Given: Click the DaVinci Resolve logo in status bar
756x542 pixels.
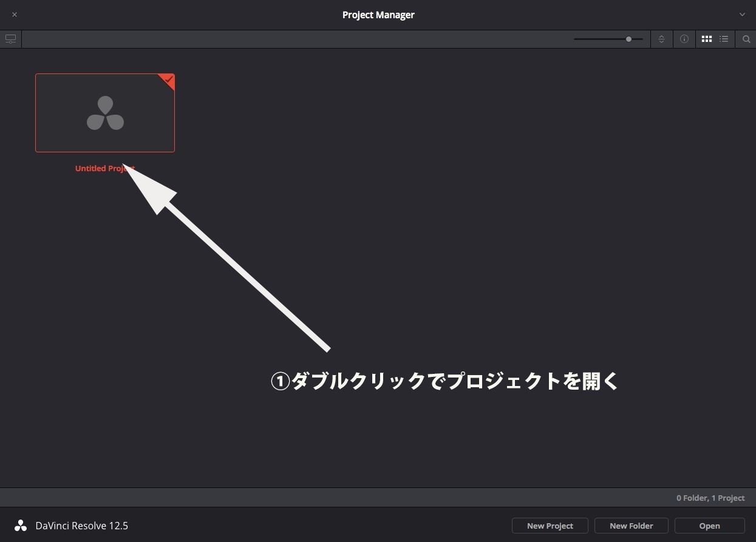Looking at the screenshot, I should tap(20, 526).
